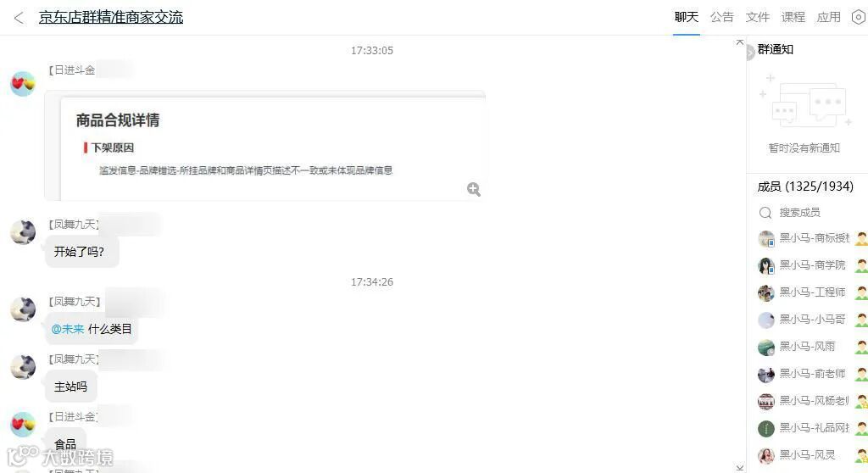Click avatar of 黑小马-风灵

(x=766, y=456)
